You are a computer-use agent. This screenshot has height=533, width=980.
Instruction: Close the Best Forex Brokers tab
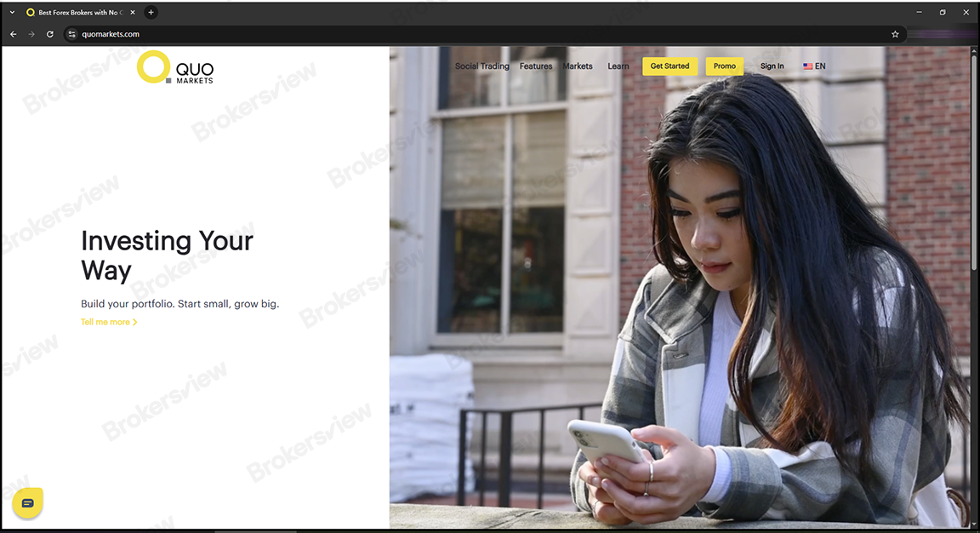tap(132, 13)
